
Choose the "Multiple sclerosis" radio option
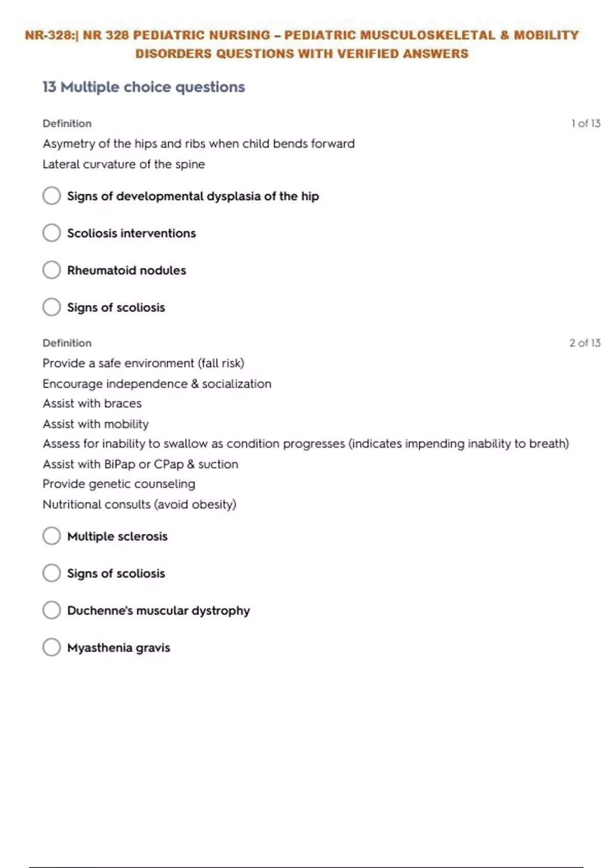52,536
